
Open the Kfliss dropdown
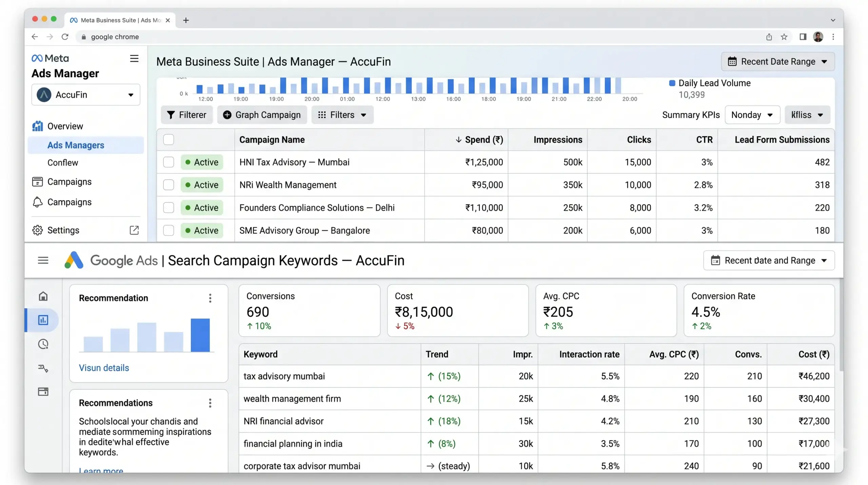pos(807,115)
